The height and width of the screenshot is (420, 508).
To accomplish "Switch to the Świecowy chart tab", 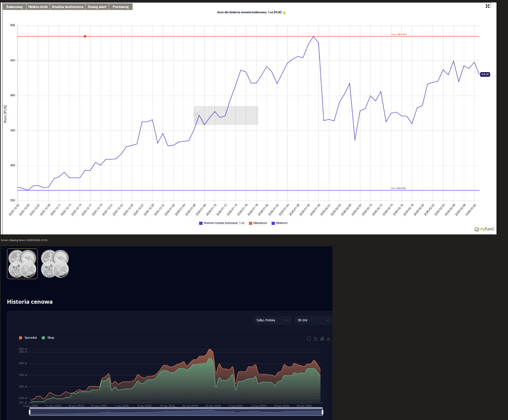I will click(x=14, y=7).
